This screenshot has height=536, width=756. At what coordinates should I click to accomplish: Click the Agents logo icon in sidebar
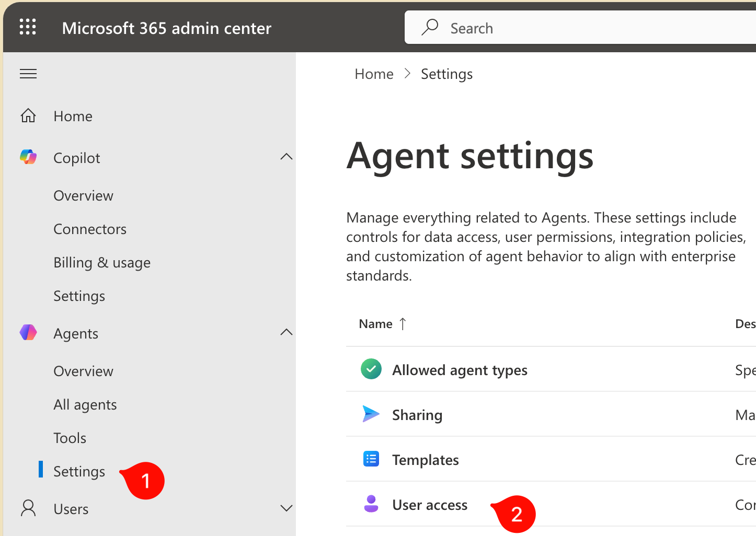pos(28,332)
